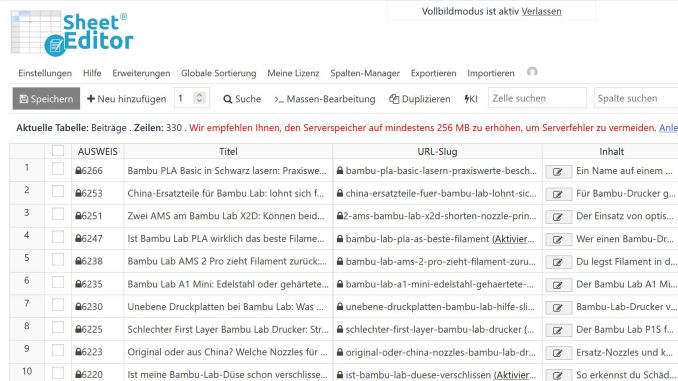This screenshot has height=381, width=678.
Task: Click the Sheet Editor logo
Action: point(72,34)
